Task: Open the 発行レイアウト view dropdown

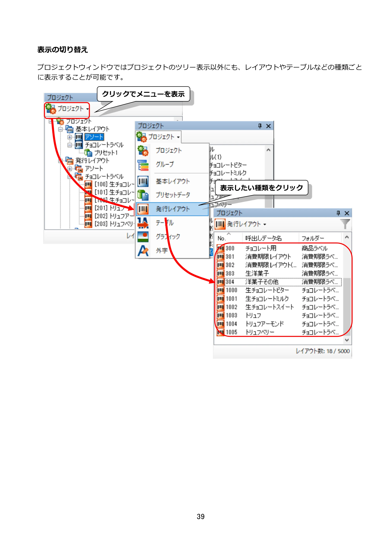Action: coord(241,224)
